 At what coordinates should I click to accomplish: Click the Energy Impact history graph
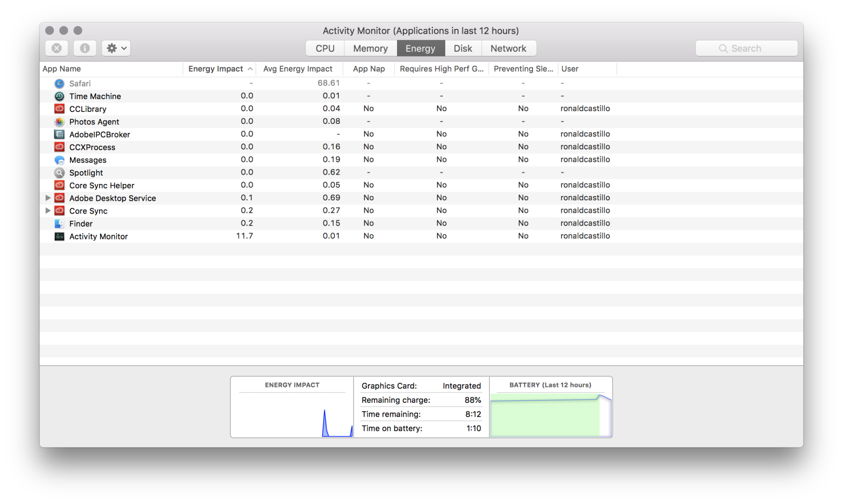[292, 414]
